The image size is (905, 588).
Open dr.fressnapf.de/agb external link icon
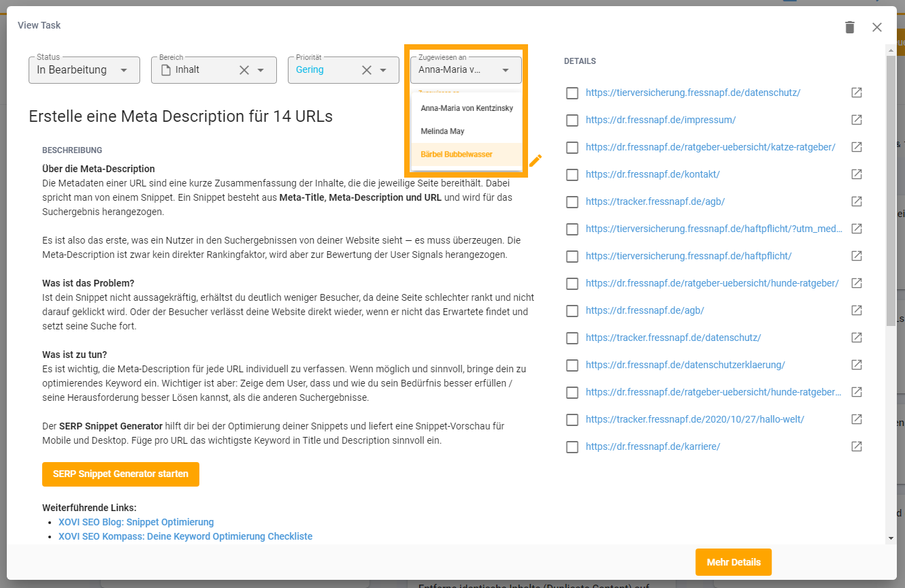[x=857, y=310]
